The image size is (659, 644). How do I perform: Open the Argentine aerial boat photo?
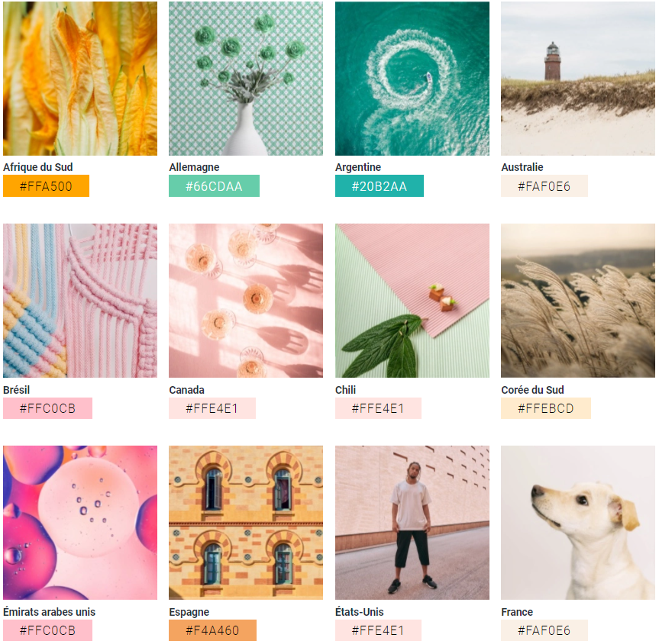(x=412, y=79)
